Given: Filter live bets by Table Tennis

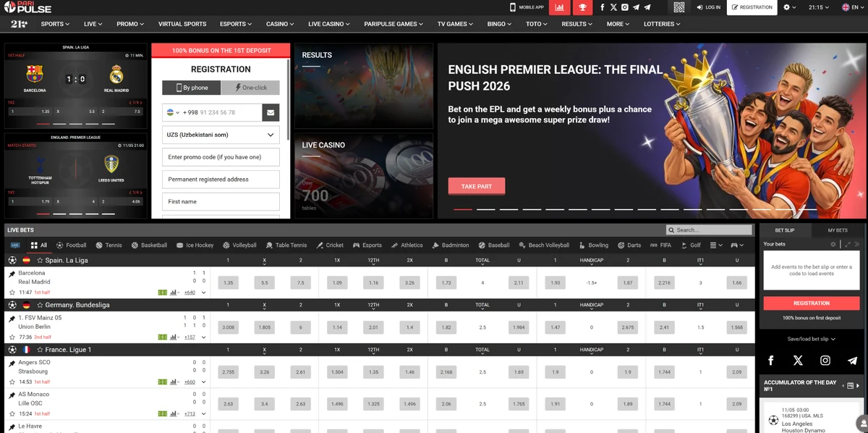Looking at the screenshot, I should pyautogui.click(x=286, y=245).
